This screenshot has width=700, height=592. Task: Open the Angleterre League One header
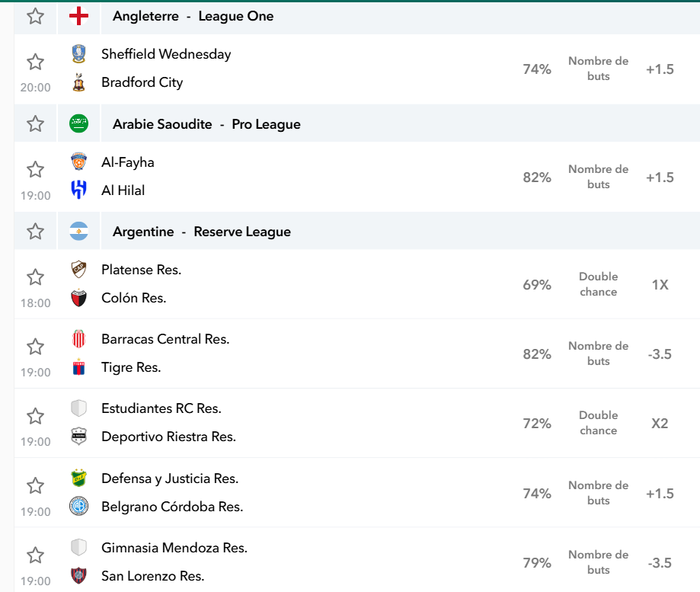pyautogui.click(x=193, y=16)
